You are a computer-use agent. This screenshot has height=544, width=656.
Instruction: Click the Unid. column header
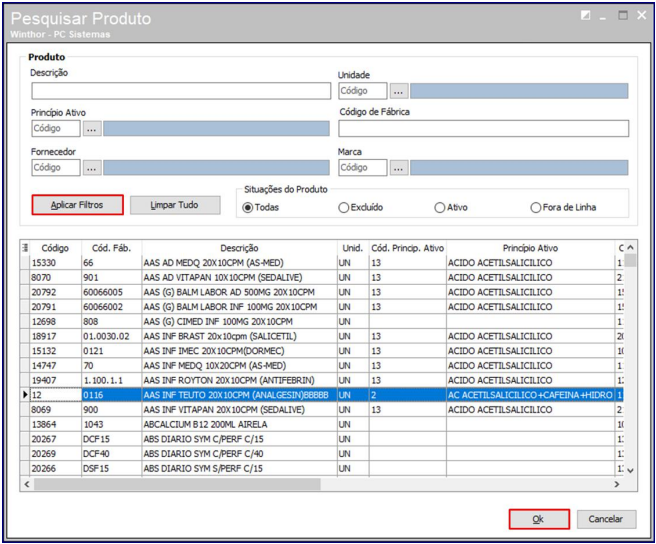[x=353, y=248]
